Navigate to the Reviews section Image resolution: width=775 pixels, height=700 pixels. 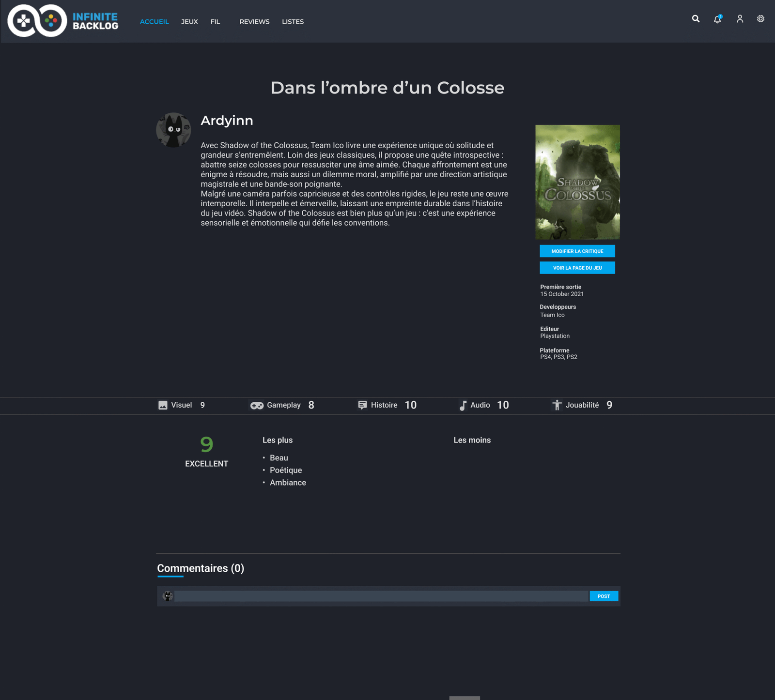pyautogui.click(x=254, y=22)
